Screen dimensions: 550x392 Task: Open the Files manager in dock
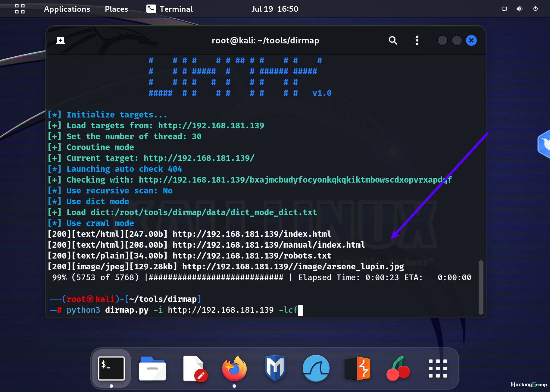click(x=152, y=368)
